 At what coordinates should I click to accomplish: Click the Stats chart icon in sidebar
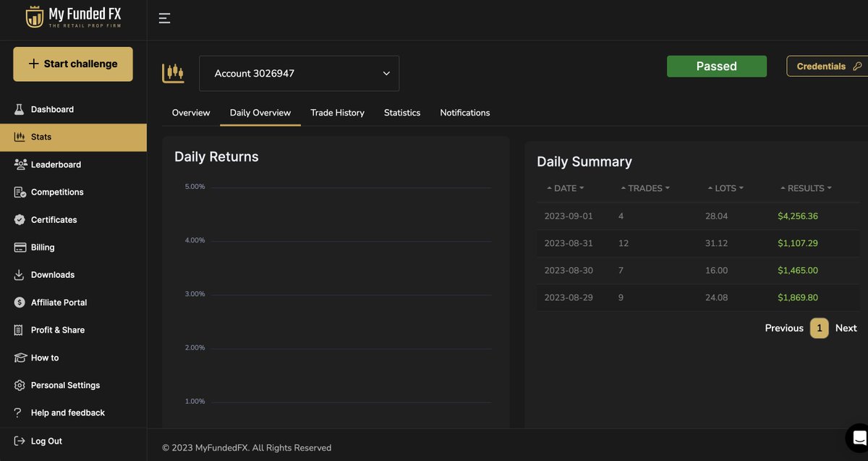click(20, 137)
